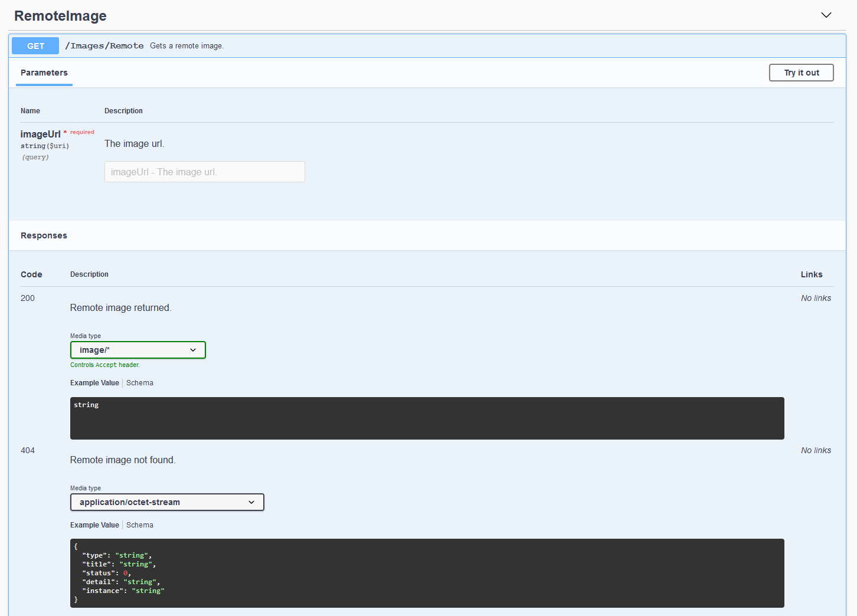Screen dimensions: 857x616
Task: Switch to Schema view for the 200 response
Action: coord(139,382)
